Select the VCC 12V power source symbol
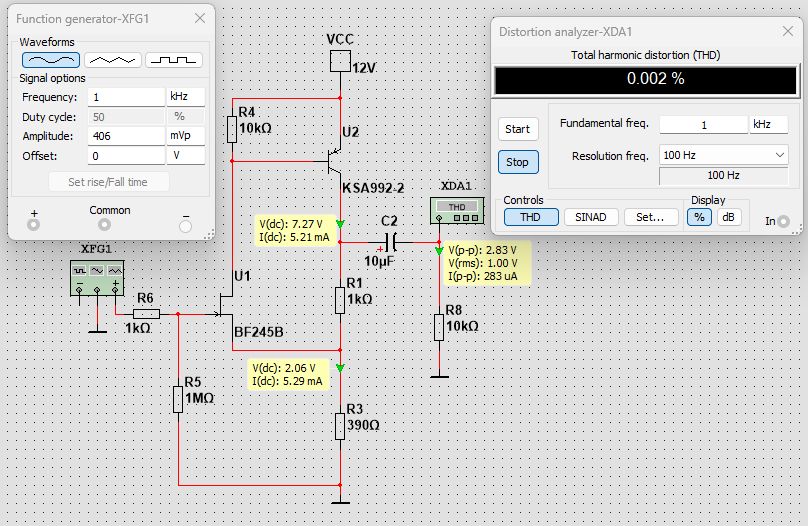 pyautogui.click(x=340, y=61)
